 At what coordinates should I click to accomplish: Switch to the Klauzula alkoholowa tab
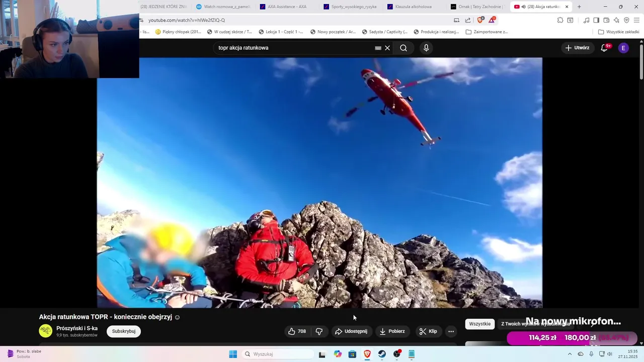tap(414, 7)
